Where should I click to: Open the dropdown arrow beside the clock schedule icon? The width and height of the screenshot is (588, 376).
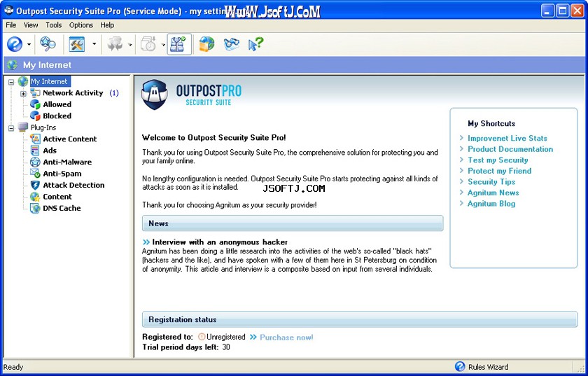click(163, 45)
